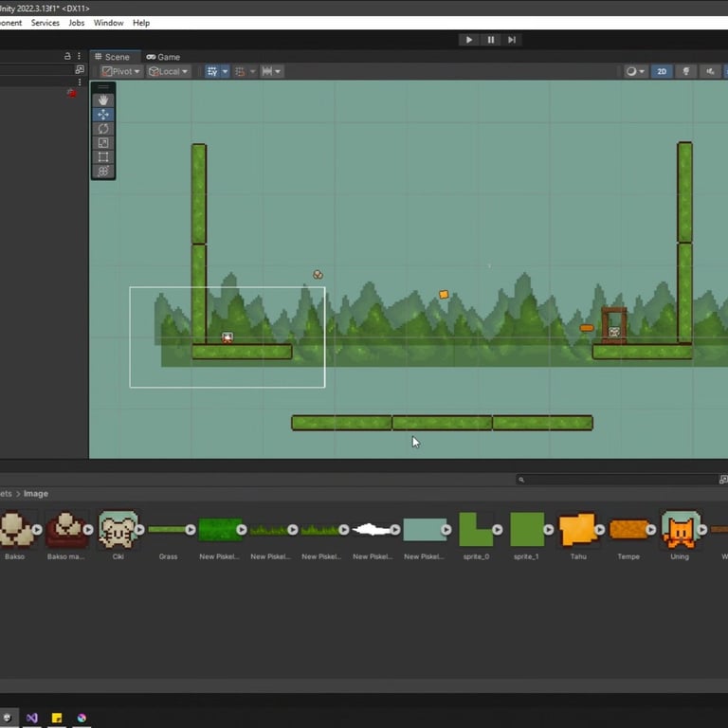Viewport: 728px width, 728px height.
Task: Select the Hand view tool
Action: tap(103, 100)
